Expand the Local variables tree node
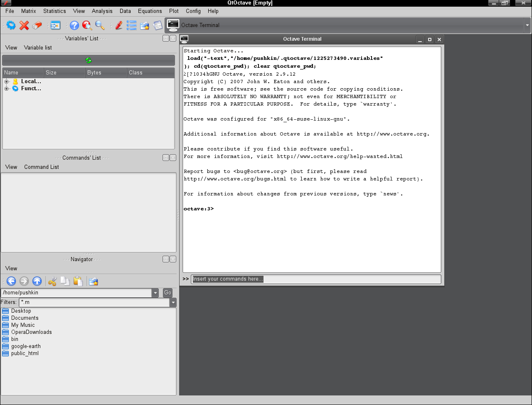This screenshot has width=532, height=405. click(x=6, y=81)
